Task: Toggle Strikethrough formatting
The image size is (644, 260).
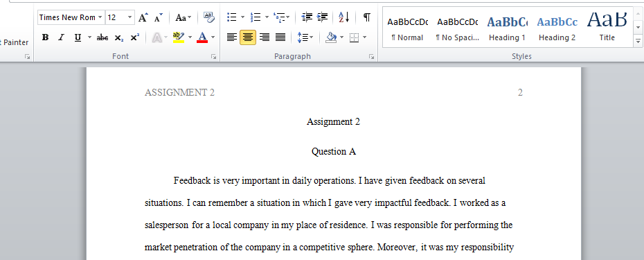Action: pyautogui.click(x=102, y=37)
